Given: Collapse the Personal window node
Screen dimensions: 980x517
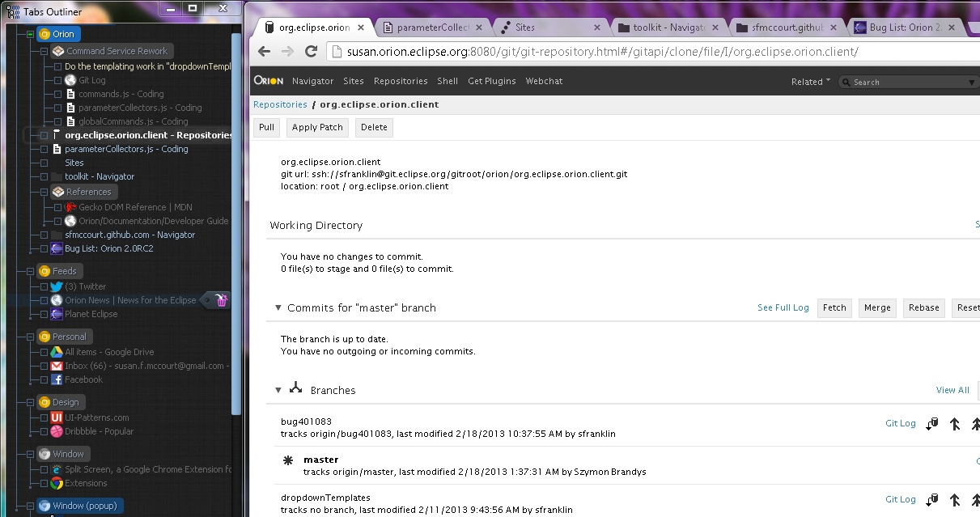Looking at the screenshot, I should tap(31, 337).
